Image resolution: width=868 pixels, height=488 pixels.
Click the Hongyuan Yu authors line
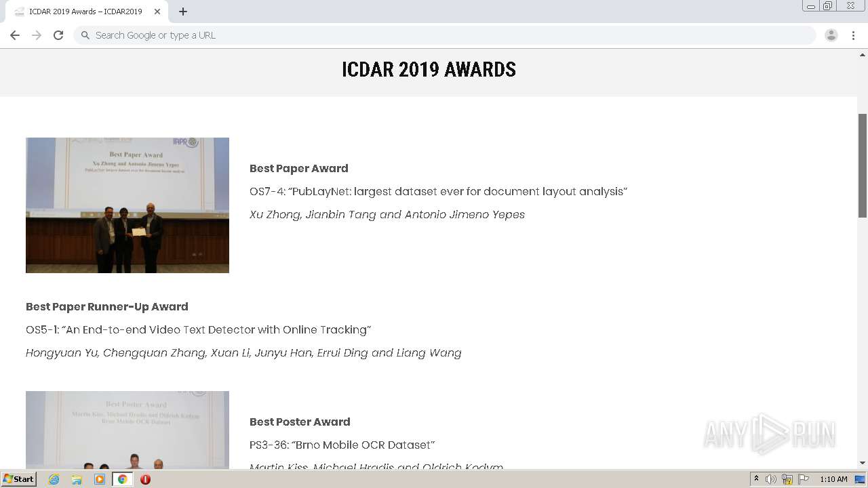pos(243,352)
